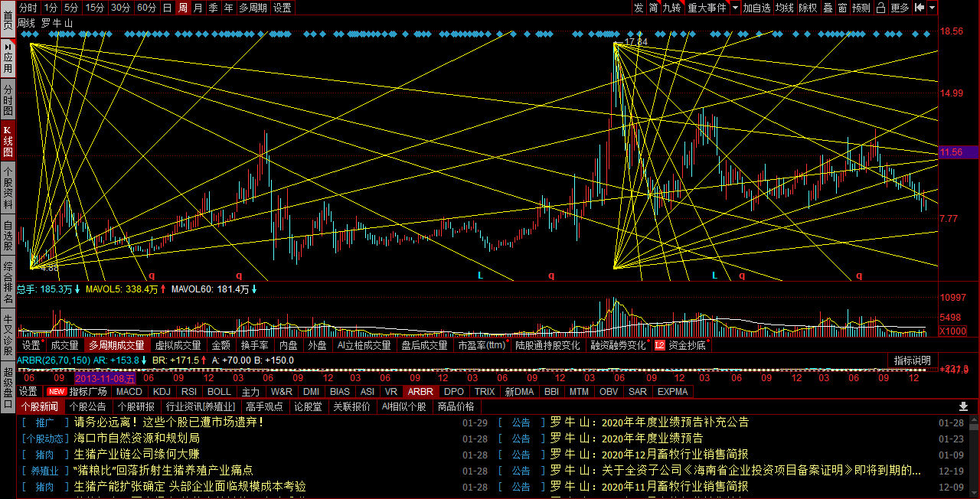Image resolution: width=980 pixels, height=499 pixels.
Task: Select the 季 quarterly period
Action: coord(214,8)
